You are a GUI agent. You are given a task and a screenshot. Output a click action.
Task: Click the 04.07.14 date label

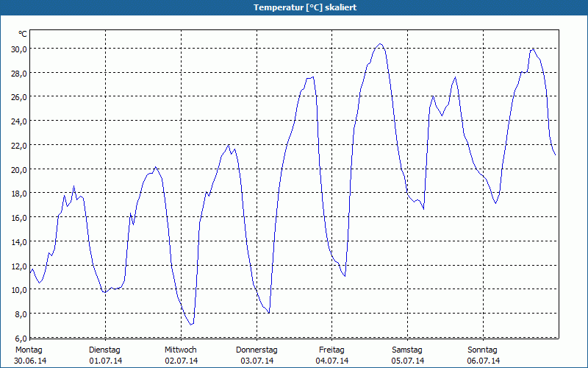pyautogui.click(x=332, y=361)
